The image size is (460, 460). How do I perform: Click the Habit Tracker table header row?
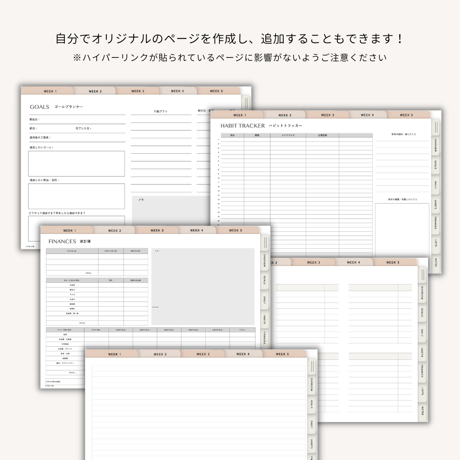tap(297, 135)
